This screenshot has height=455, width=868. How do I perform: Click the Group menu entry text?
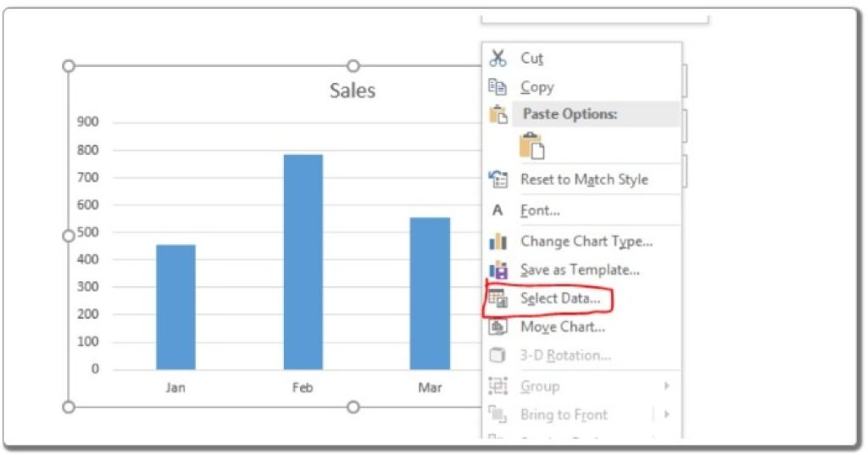[540, 386]
